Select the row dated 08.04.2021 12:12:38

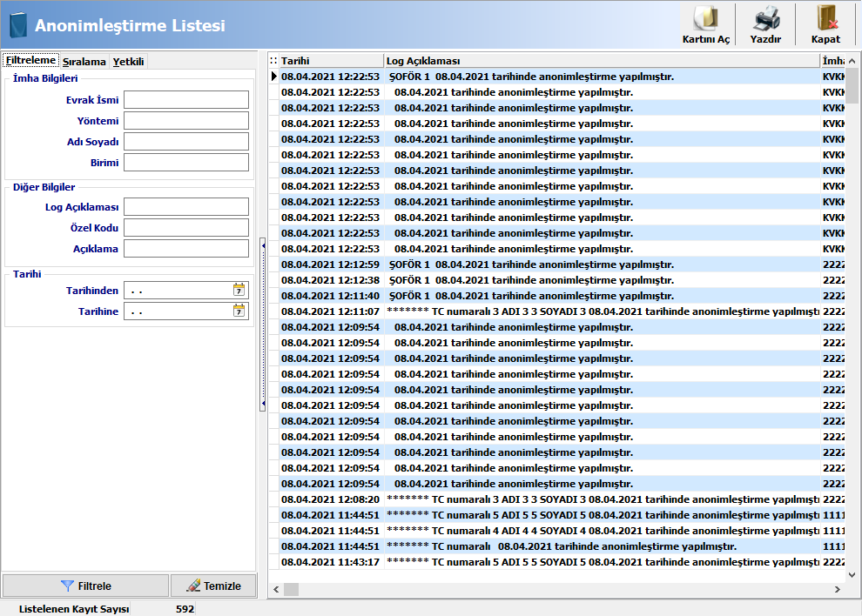(x=557, y=280)
